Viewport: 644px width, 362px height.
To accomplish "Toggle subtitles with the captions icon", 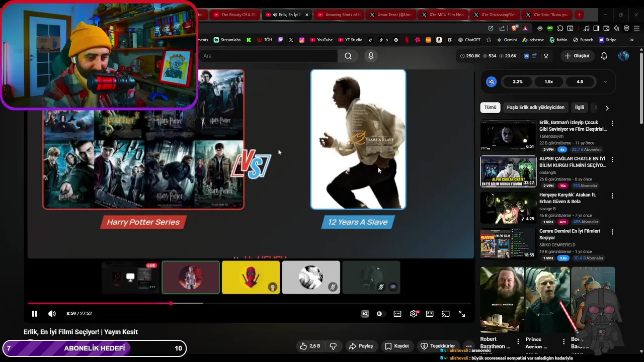I will tap(397, 314).
